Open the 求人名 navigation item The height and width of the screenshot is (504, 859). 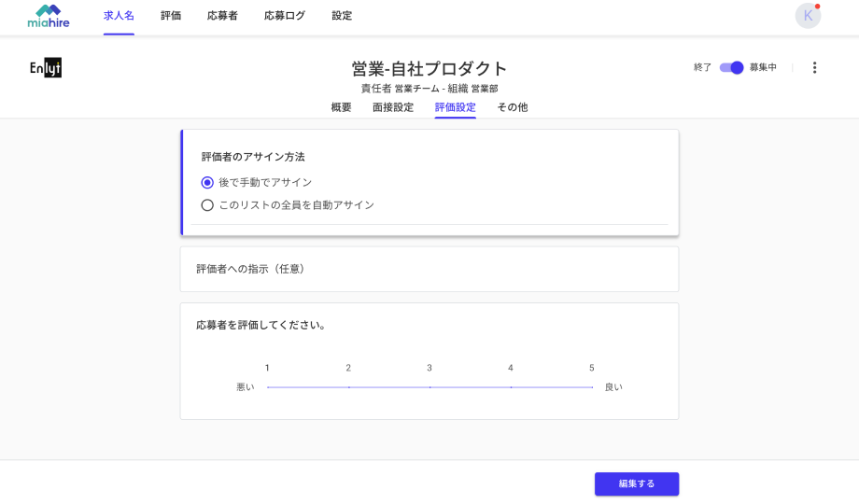click(x=119, y=16)
